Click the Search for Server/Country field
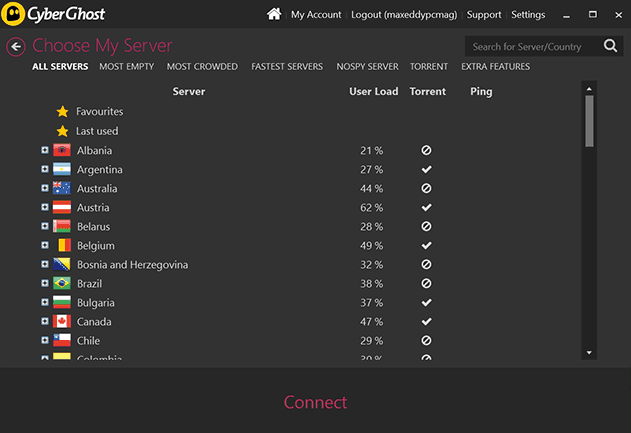The width and height of the screenshot is (631, 433). [532, 47]
